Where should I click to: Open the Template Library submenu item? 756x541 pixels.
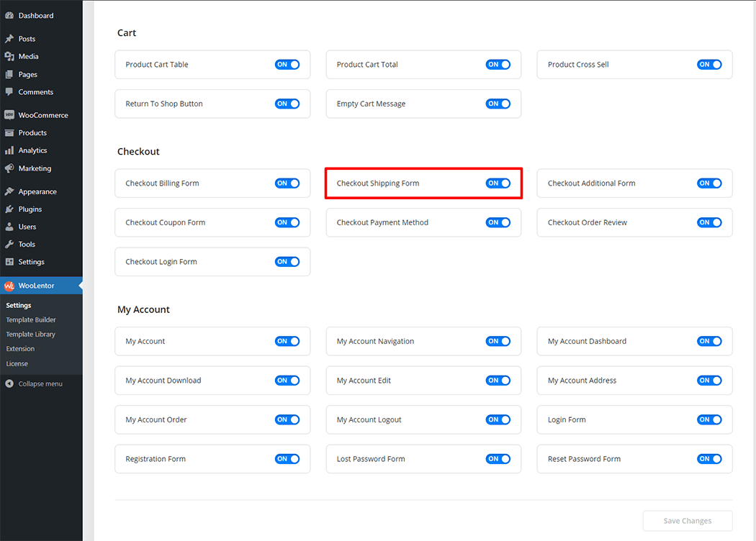(x=30, y=335)
